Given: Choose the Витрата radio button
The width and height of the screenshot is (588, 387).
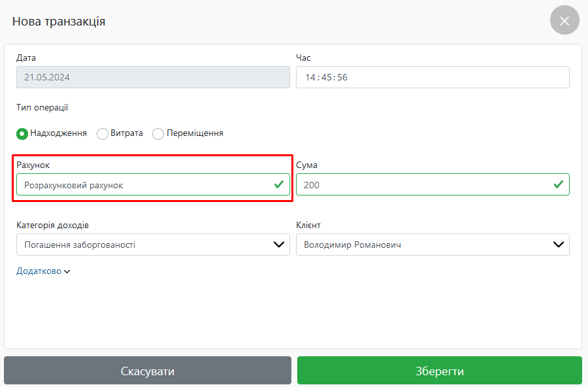Looking at the screenshot, I should [103, 133].
